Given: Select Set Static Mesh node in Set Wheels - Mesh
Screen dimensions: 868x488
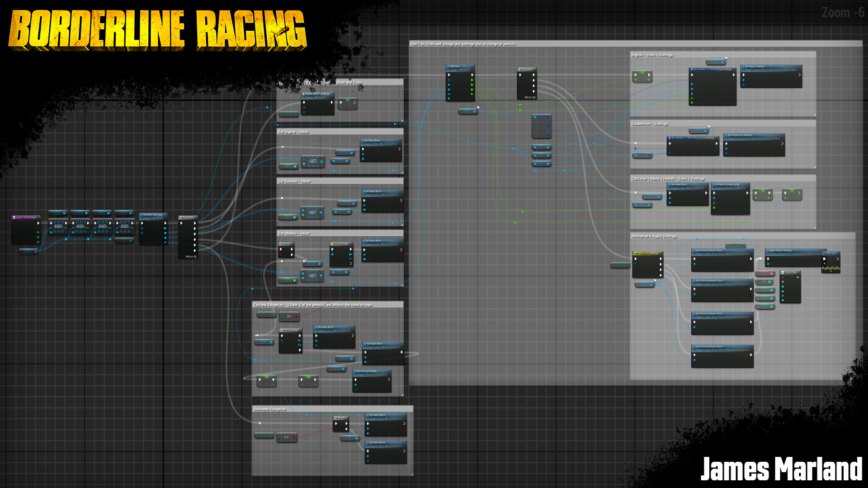Looking at the screenshot, I should (x=382, y=250).
